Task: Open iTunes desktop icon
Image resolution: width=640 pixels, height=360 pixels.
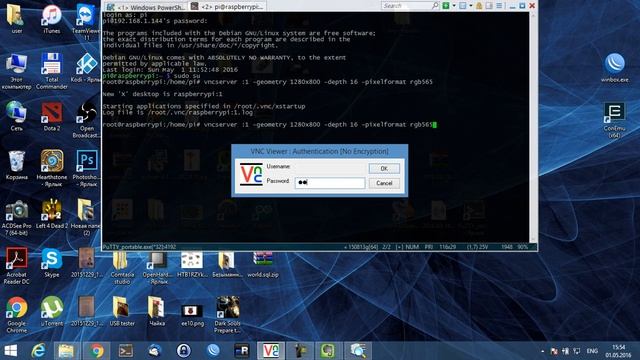Action: point(51,18)
